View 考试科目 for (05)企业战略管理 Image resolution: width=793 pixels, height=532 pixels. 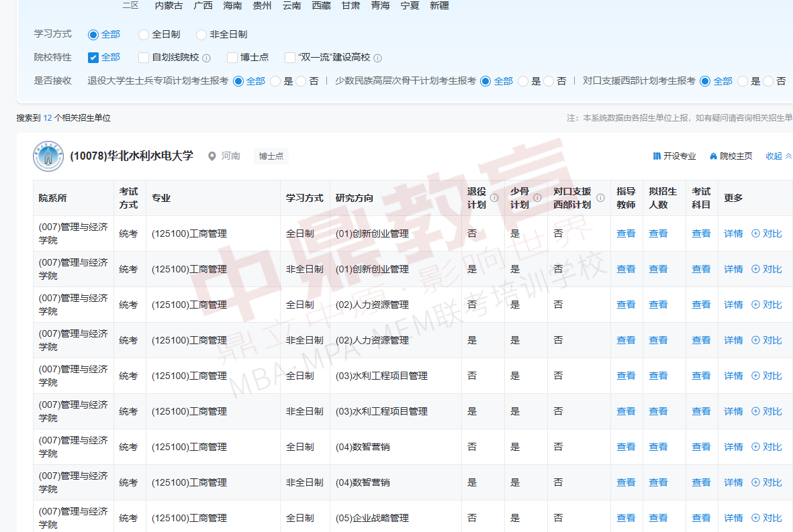point(701,518)
